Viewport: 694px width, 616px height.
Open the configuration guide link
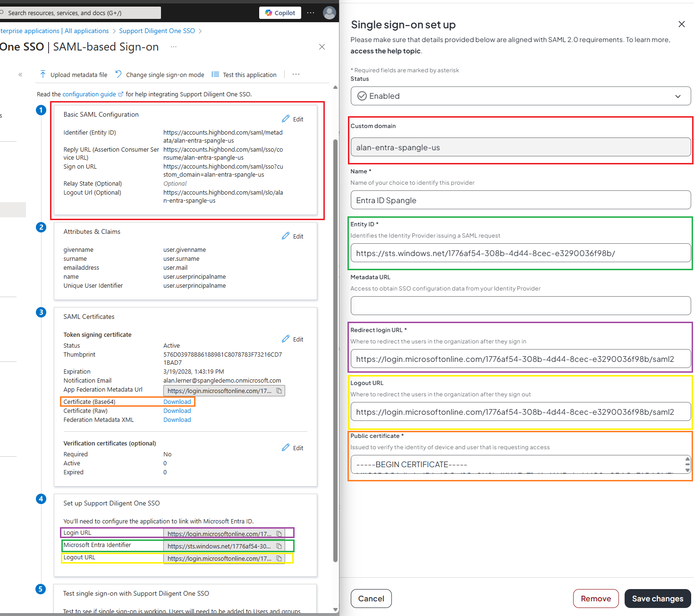(93, 94)
